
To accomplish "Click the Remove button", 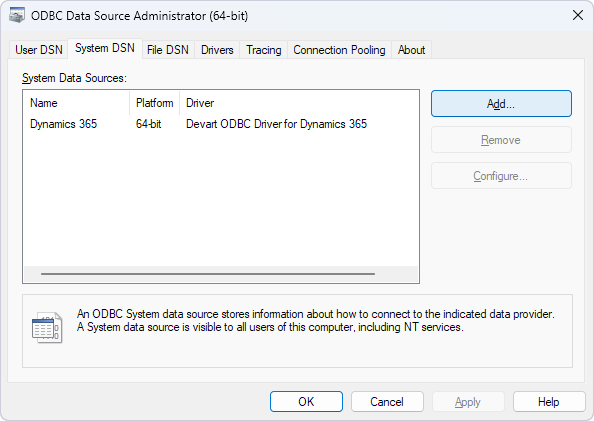I will click(501, 140).
